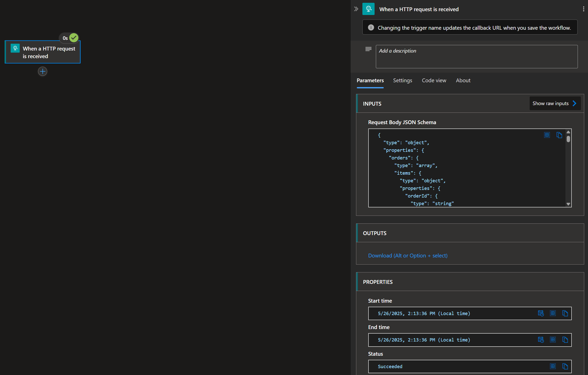Copy the End time value
588x375 pixels.
coord(565,340)
